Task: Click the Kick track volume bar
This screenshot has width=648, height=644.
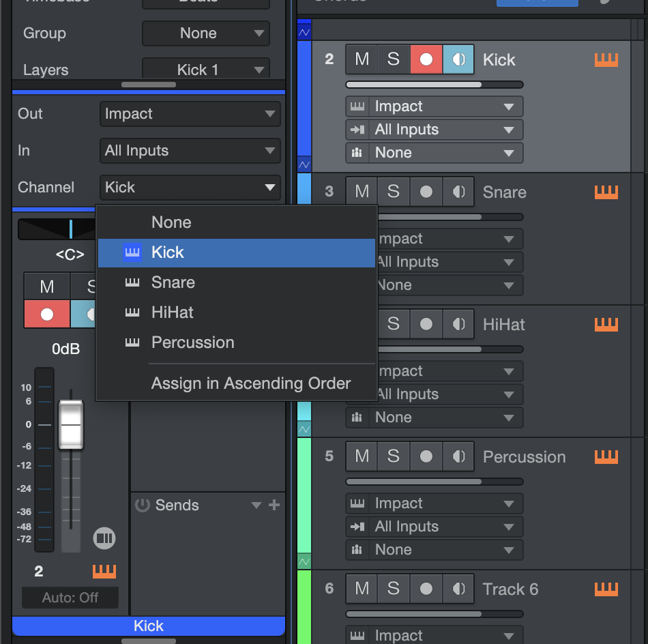Action: (x=435, y=85)
